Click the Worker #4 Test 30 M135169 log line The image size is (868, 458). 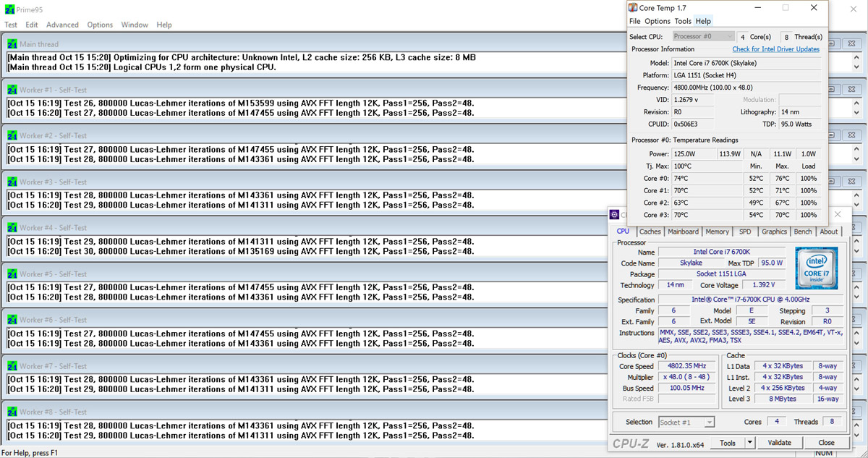[x=241, y=251]
